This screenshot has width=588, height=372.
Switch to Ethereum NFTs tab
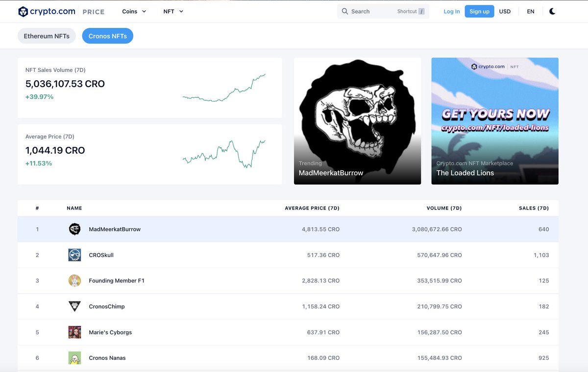click(47, 36)
